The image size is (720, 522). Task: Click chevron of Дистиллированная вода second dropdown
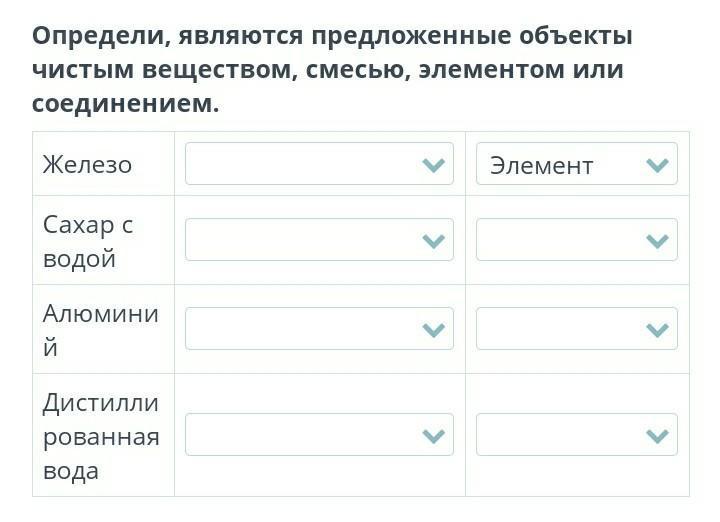point(657,435)
